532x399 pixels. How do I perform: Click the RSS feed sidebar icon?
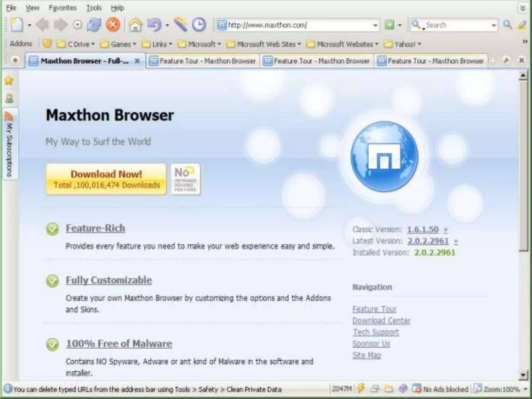tap(9, 117)
